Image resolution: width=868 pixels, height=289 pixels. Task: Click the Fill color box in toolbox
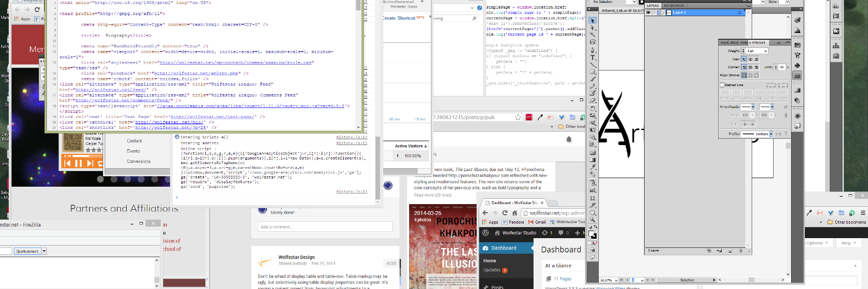(x=591, y=232)
